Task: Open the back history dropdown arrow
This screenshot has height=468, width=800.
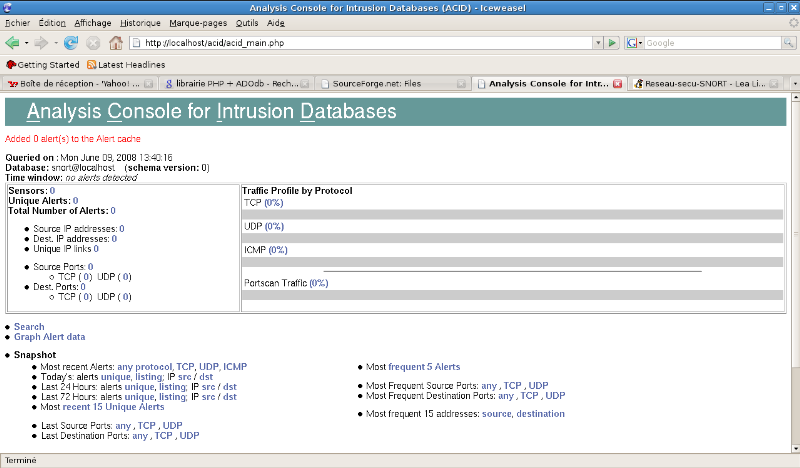Action: click(25, 43)
